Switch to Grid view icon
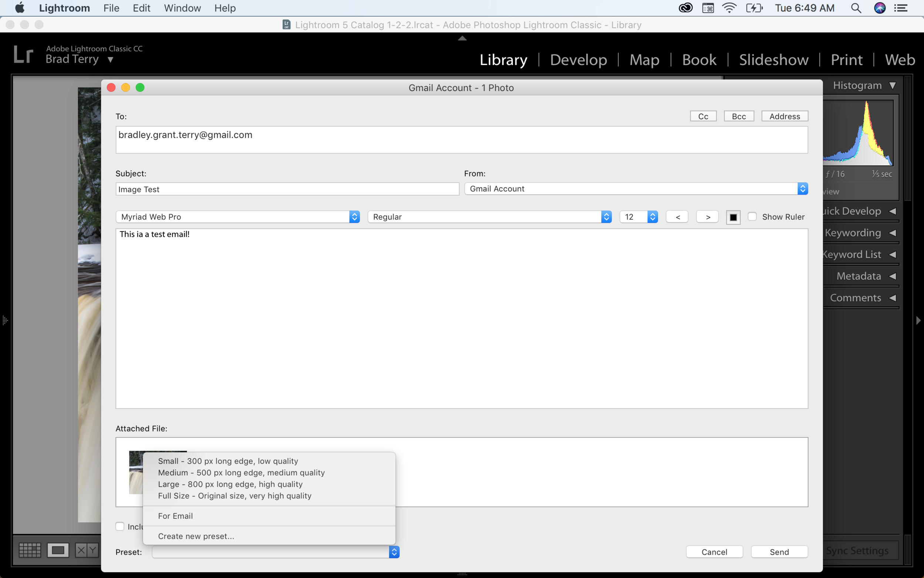 30,550
